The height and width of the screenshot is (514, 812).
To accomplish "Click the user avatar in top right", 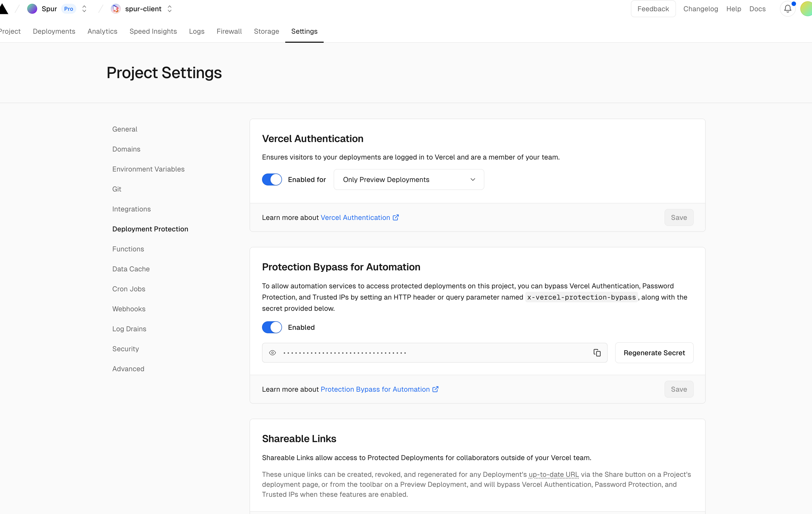I will 807,9.
